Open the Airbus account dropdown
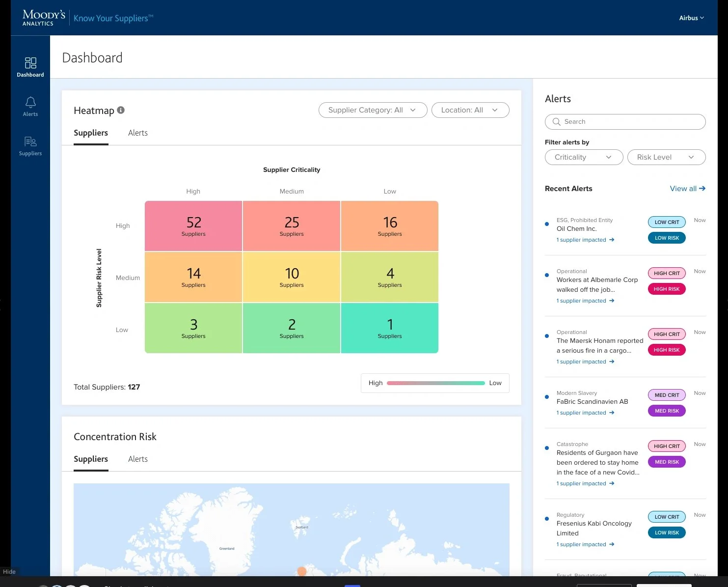Screen dimensions: 728x587 point(692,18)
